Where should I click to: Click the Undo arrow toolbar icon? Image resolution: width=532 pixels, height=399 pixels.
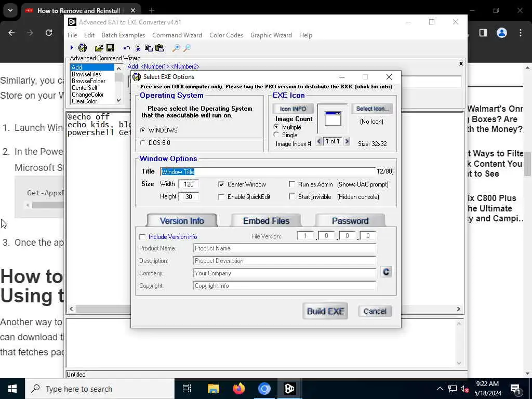(127, 48)
